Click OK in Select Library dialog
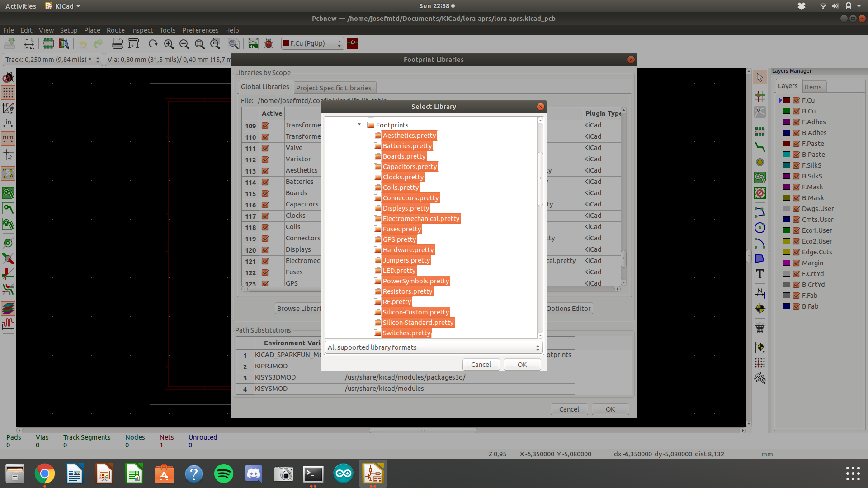The height and width of the screenshot is (488, 868). (x=522, y=365)
